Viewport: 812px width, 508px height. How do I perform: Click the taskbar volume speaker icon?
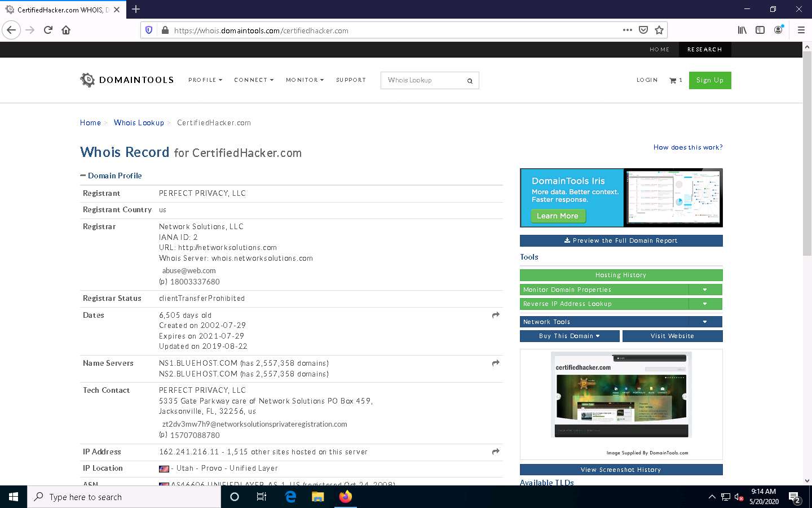(x=739, y=497)
